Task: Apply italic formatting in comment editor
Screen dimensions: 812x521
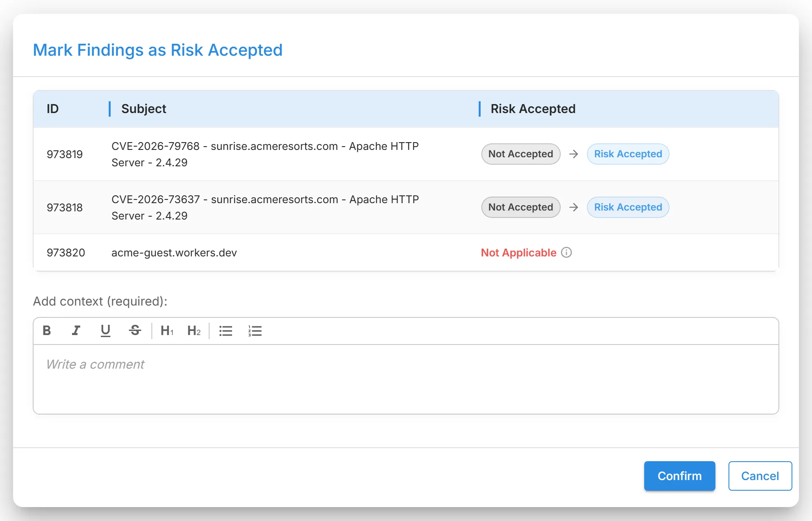Action: [76, 331]
